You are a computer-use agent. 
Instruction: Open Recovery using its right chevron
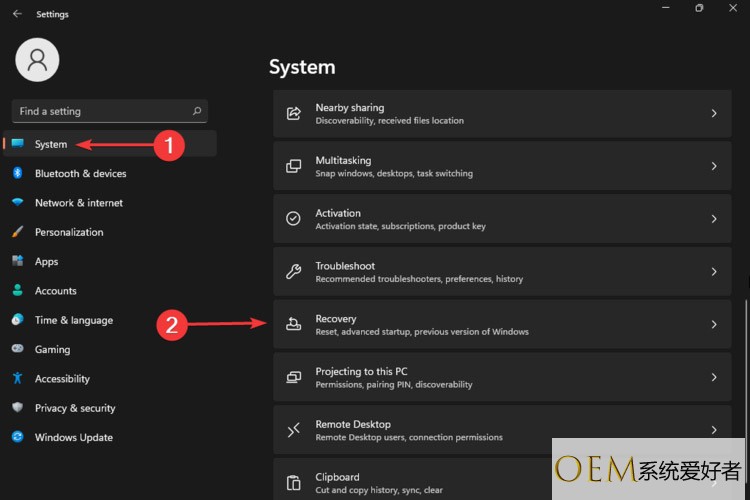[x=713, y=324]
